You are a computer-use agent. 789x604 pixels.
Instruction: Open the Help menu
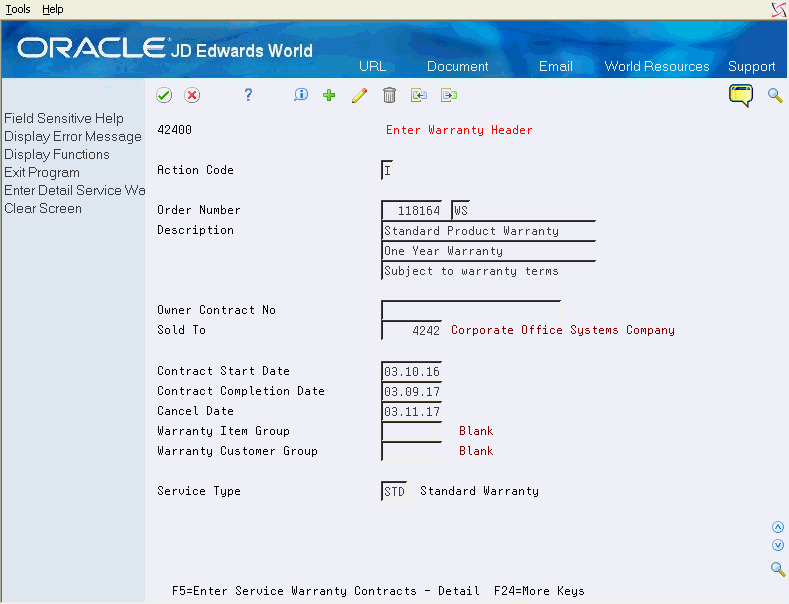pos(53,9)
